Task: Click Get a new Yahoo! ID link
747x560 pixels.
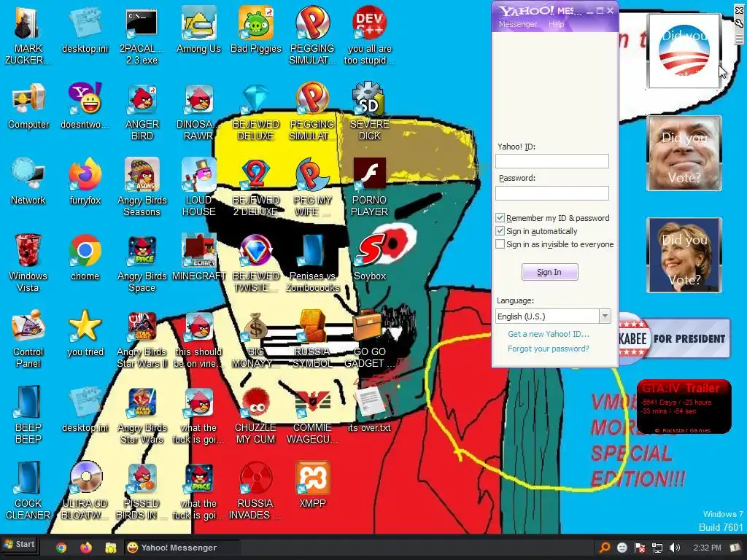Action: tap(549, 334)
